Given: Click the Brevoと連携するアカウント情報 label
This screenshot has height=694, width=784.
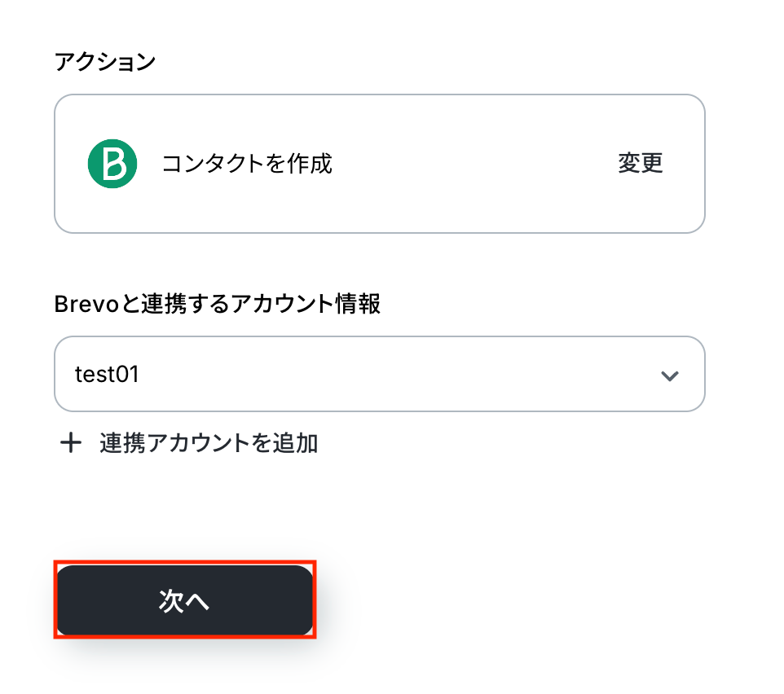Looking at the screenshot, I should click(217, 304).
